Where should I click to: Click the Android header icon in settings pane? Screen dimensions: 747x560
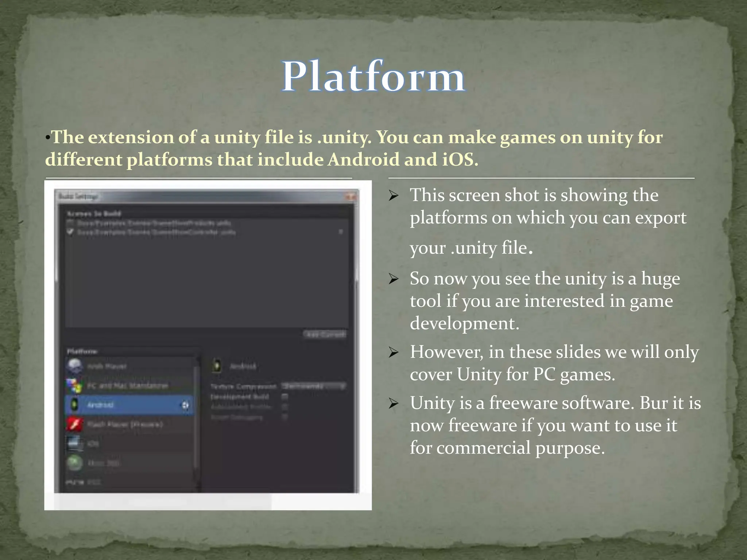(217, 365)
